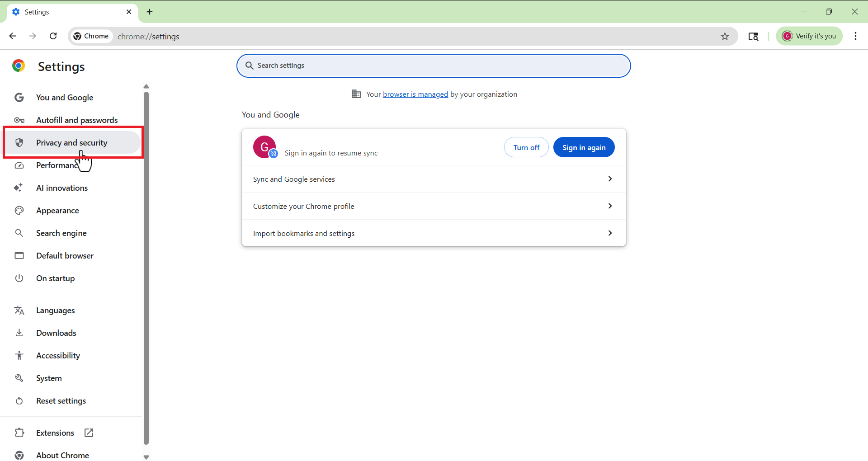Click the profile avatar in sync card
Image resolution: width=868 pixels, height=461 pixels.
coord(264,147)
